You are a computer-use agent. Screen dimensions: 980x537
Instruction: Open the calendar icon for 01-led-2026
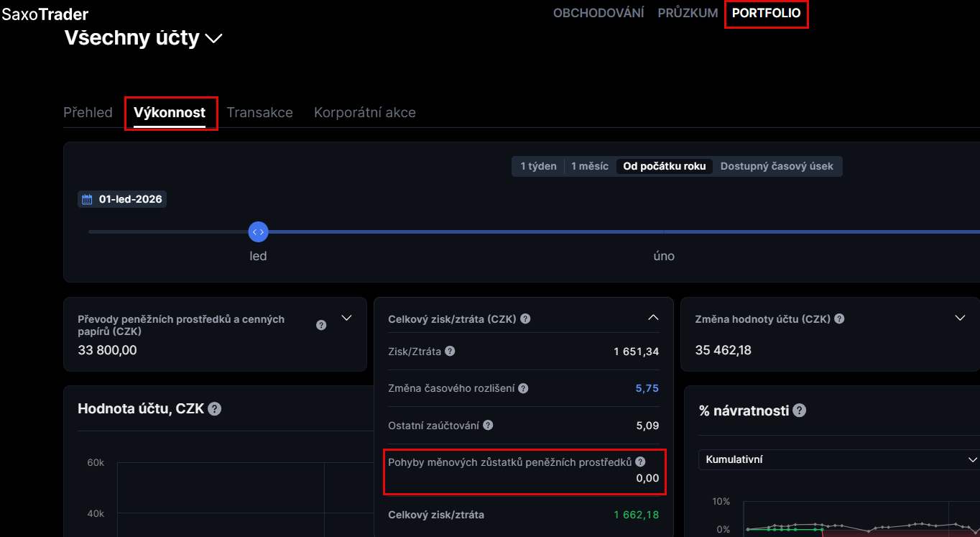tap(88, 199)
